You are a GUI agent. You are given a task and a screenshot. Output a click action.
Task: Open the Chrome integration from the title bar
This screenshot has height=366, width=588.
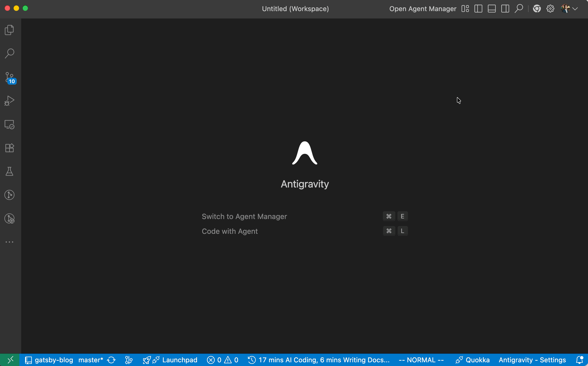coord(537,9)
